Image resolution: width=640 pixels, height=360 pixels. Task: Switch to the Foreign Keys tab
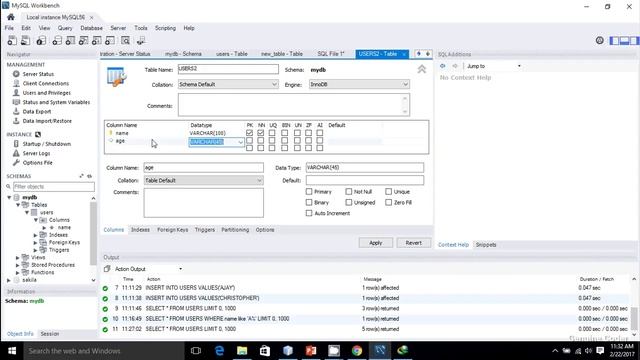pyautogui.click(x=173, y=230)
